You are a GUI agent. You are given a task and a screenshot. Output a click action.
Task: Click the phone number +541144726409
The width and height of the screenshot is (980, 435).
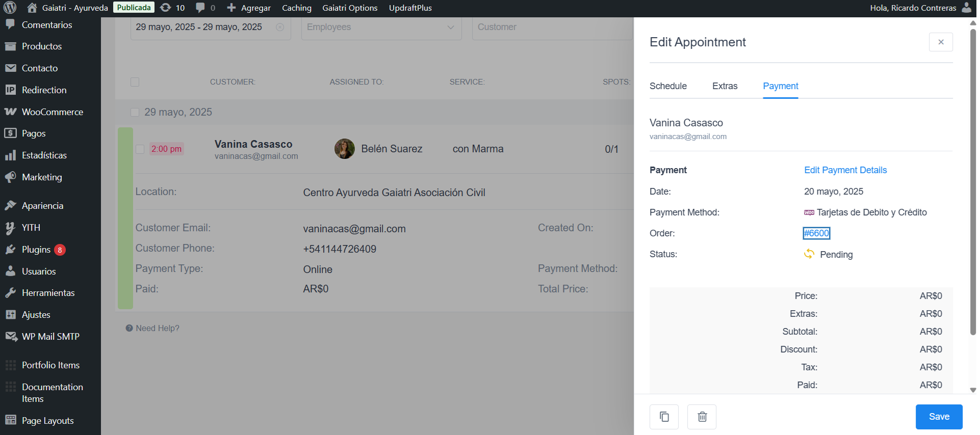[x=340, y=249]
